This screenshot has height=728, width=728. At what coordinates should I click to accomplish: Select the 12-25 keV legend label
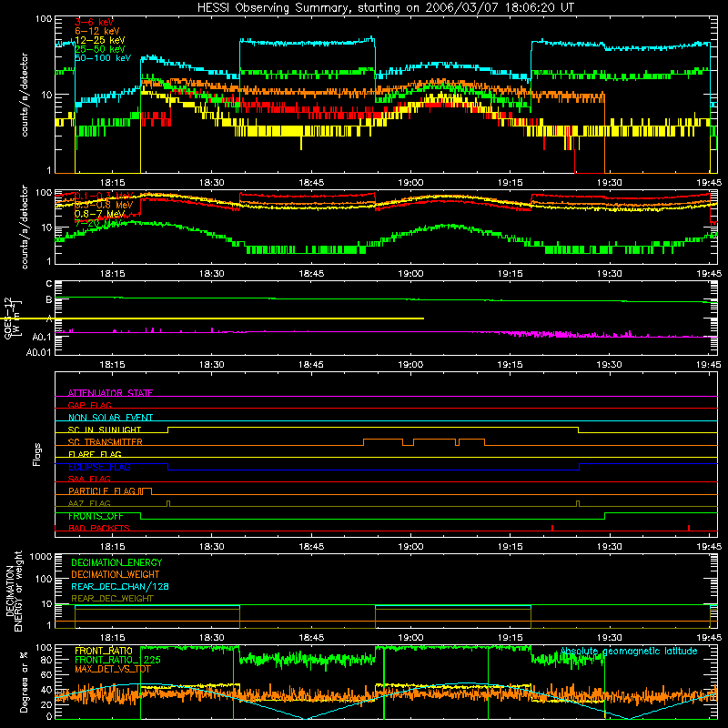tap(100, 40)
